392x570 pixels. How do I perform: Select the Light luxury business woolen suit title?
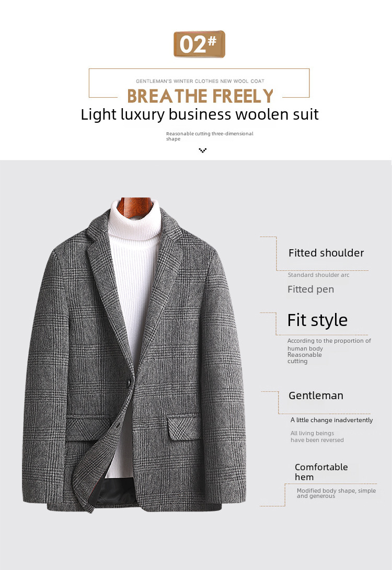tap(200, 114)
